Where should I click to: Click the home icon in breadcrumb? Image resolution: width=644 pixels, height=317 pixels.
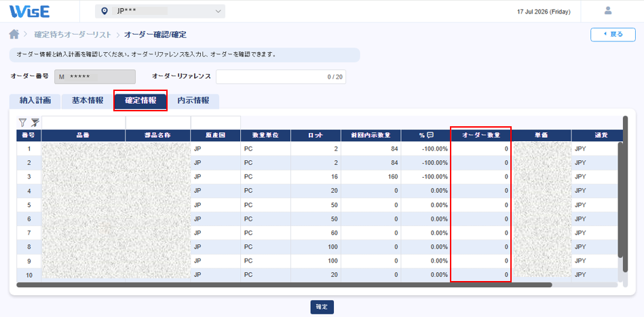[x=14, y=35]
